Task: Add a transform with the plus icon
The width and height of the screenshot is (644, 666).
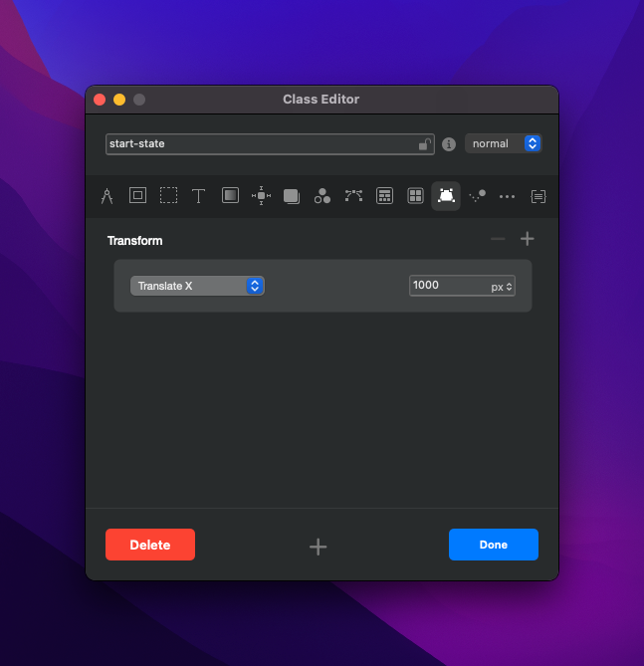Action: [528, 239]
